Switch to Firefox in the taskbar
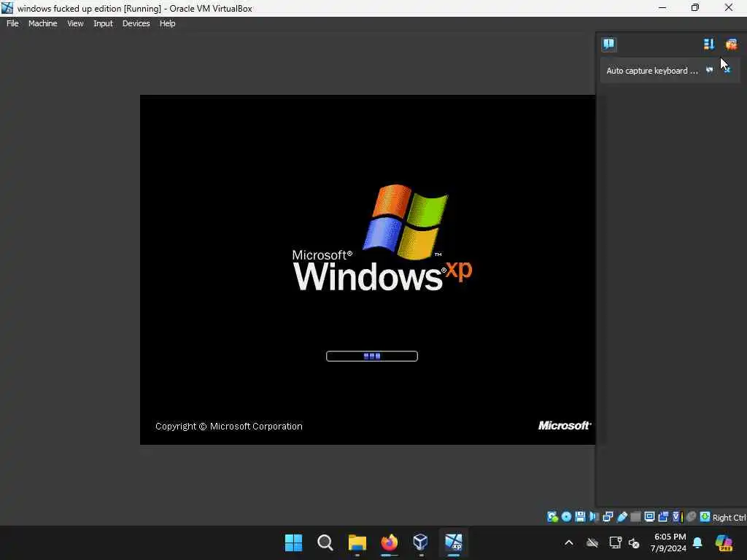 click(x=390, y=542)
